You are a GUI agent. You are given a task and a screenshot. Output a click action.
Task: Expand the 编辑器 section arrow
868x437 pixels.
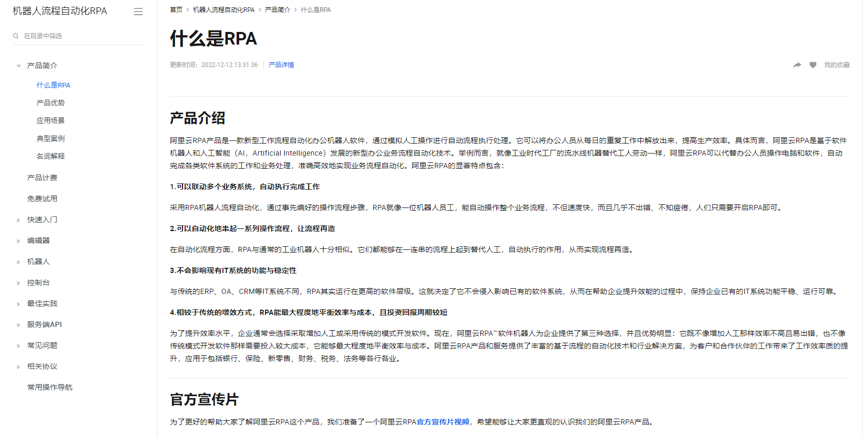coord(19,241)
